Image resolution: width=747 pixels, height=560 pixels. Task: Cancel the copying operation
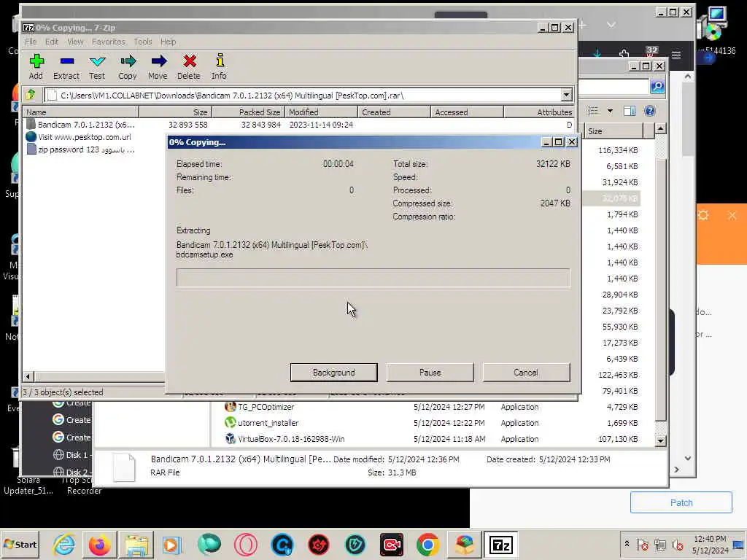click(526, 373)
